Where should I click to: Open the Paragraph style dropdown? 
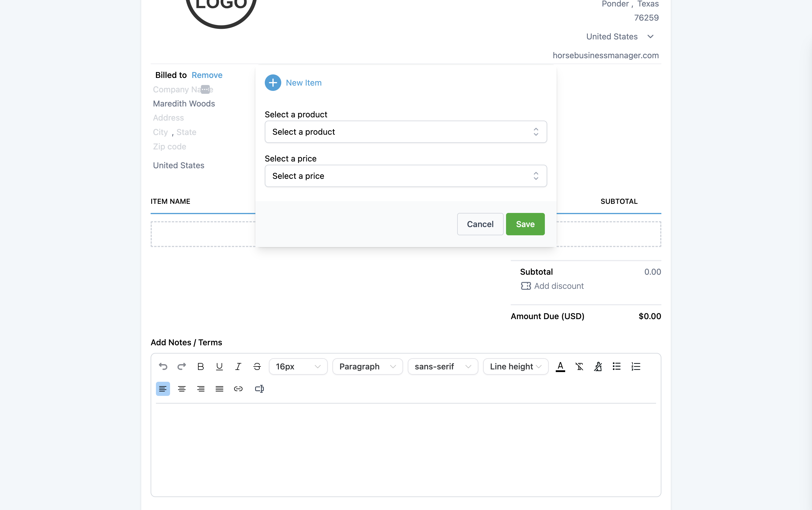point(367,366)
